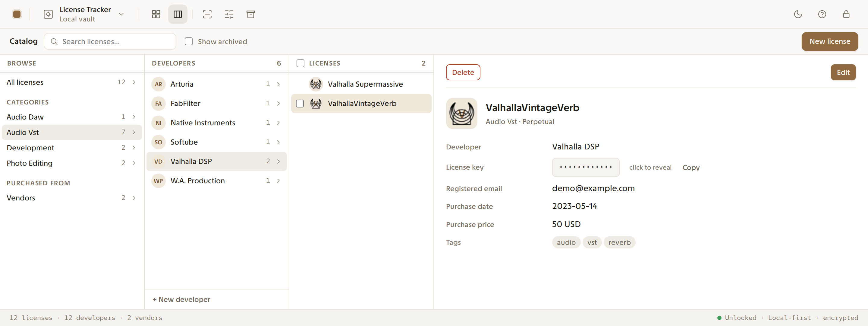Screen dimensions: 868x326
Task: Click the NI avatar for Native Instruments
Action: pos(158,123)
